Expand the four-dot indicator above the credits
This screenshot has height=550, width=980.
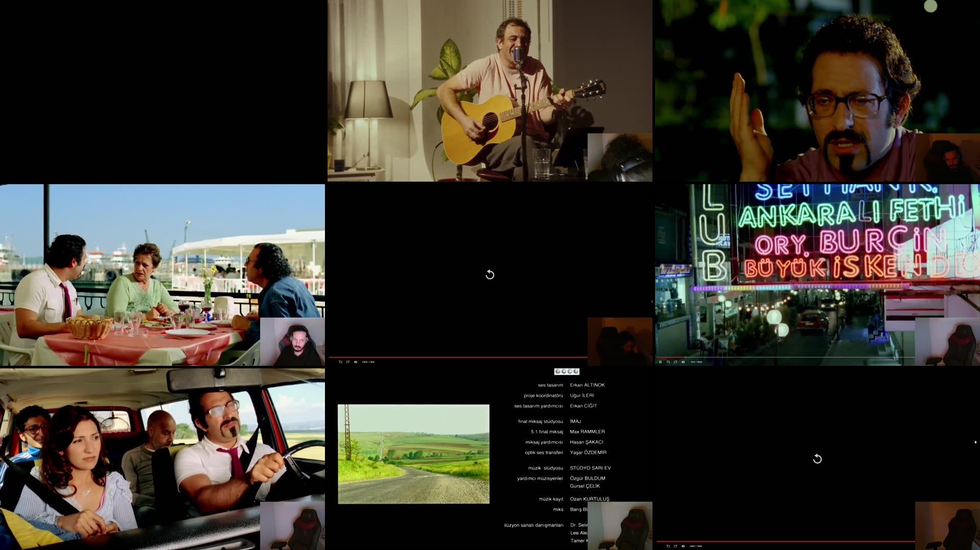(x=565, y=371)
